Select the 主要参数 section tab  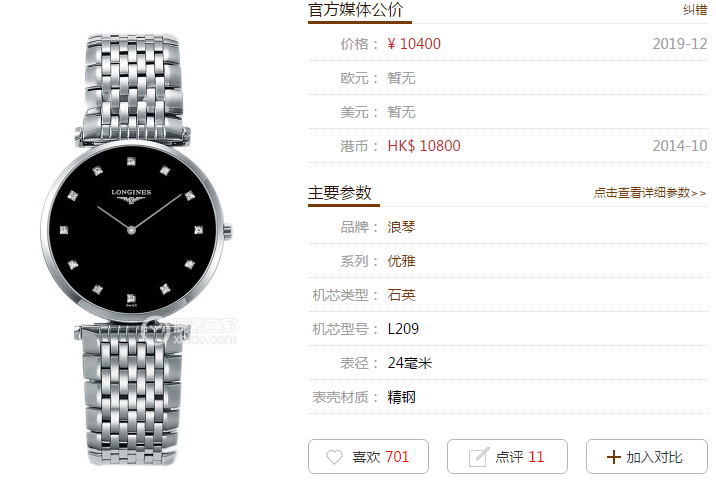coord(340,193)
